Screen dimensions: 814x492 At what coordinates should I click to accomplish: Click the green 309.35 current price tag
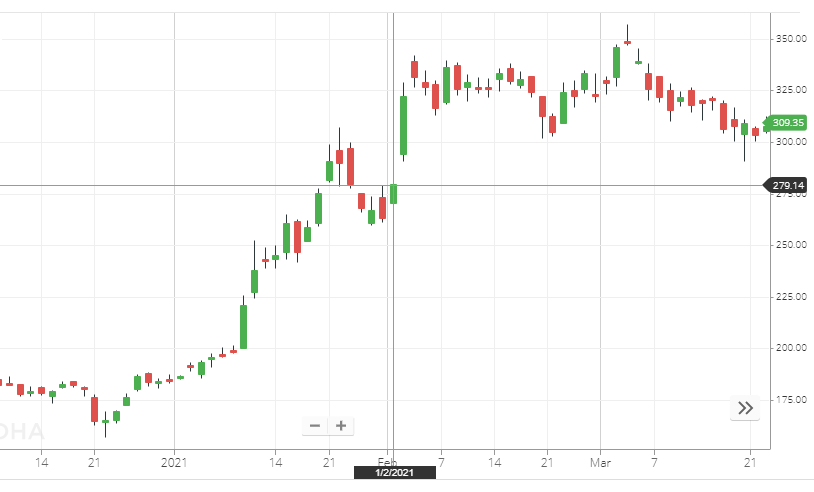pos(788,123)
